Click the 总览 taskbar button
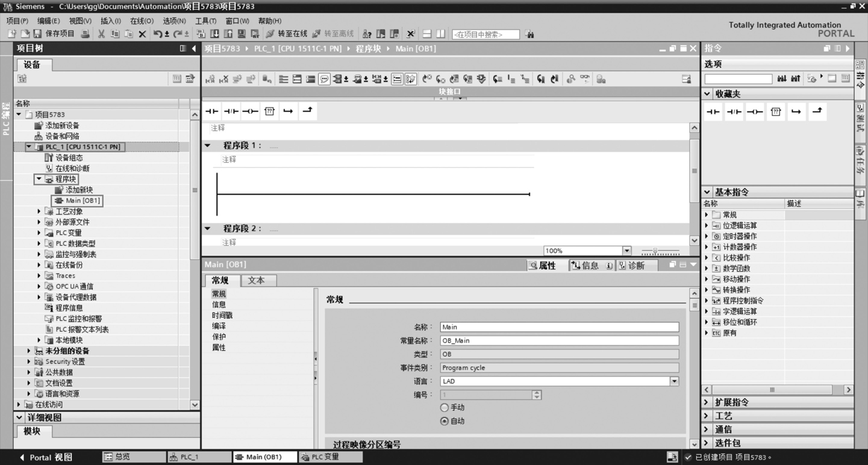868x465 pixels. (133, 457)
